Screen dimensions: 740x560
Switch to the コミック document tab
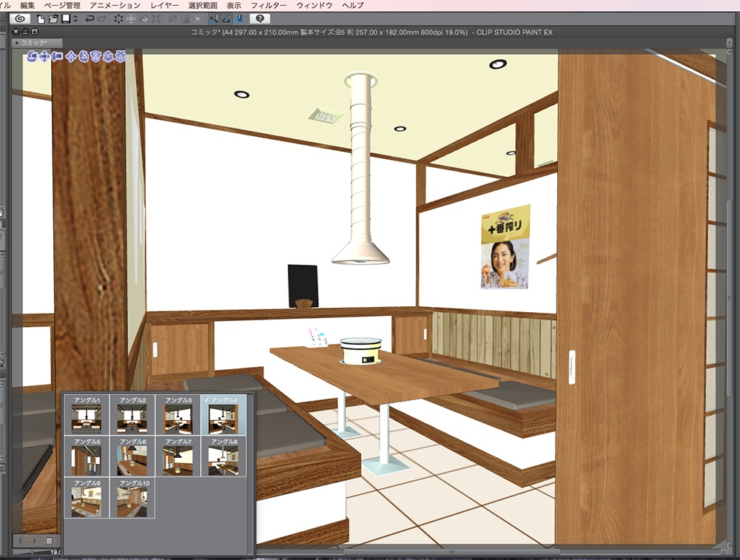[x=33, y=42]
